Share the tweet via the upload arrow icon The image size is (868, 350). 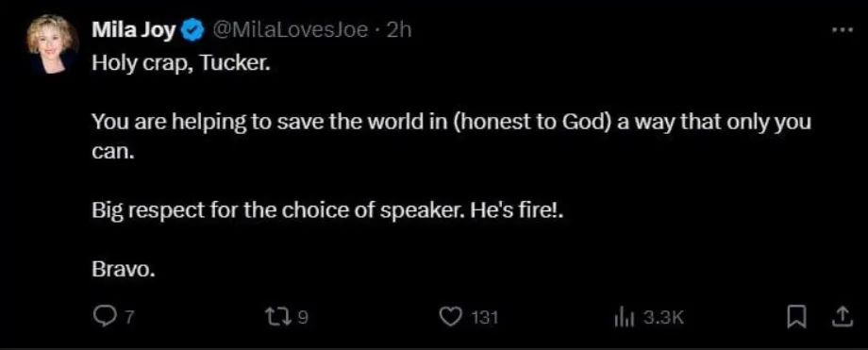[x=841, y=317]
